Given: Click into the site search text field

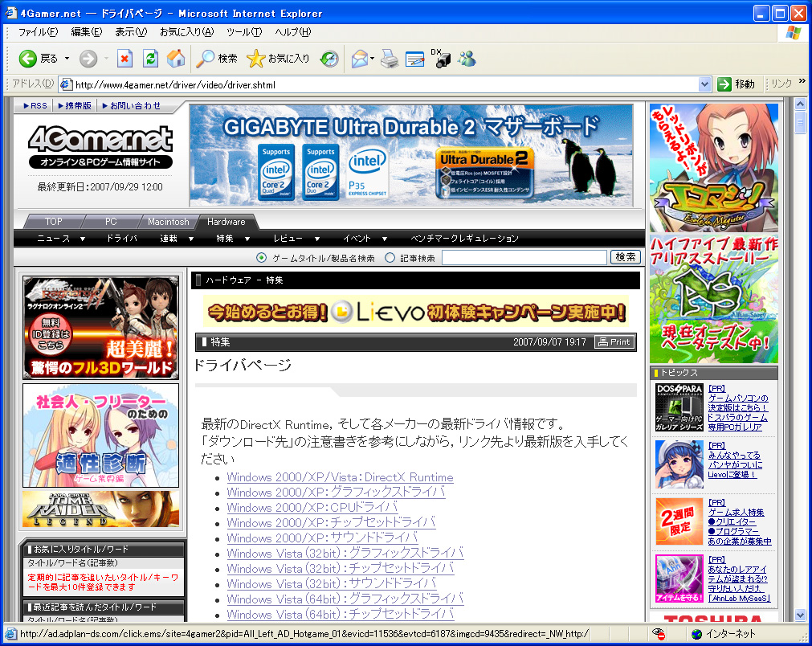Looking at the screenshot, I should tap(524, 257).
